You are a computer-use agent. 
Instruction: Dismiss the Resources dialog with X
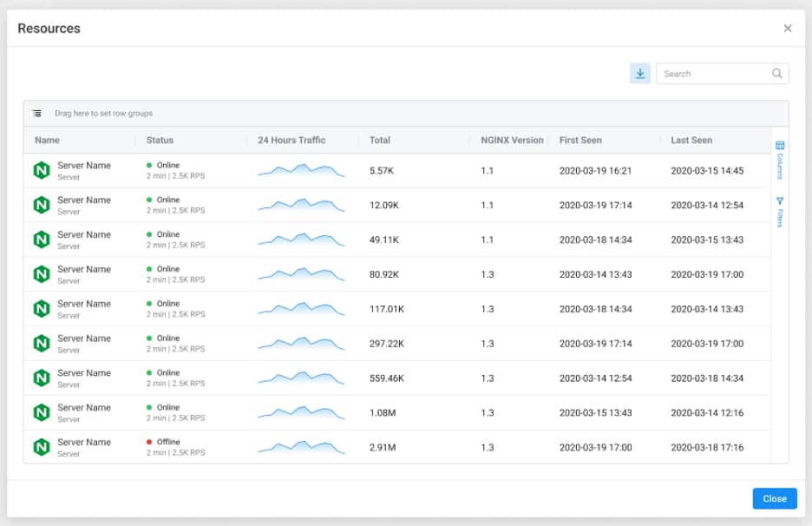788,29
